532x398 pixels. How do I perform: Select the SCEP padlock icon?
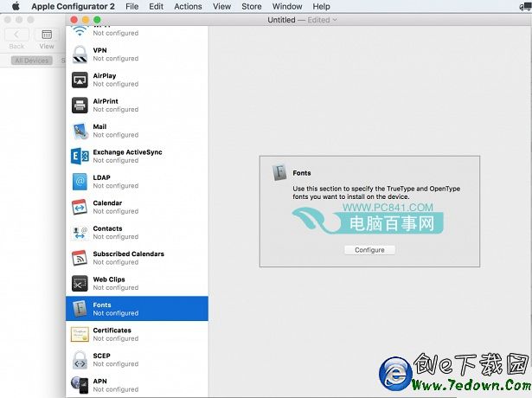(x=80, y=360)
